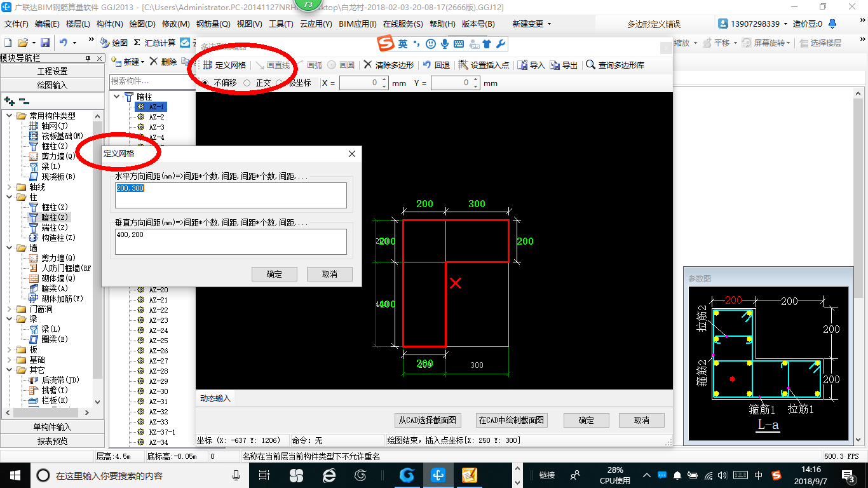The image size is (868, 488).
Task: Collapse the 常用构件类型 tree folder
Action: 9,116
